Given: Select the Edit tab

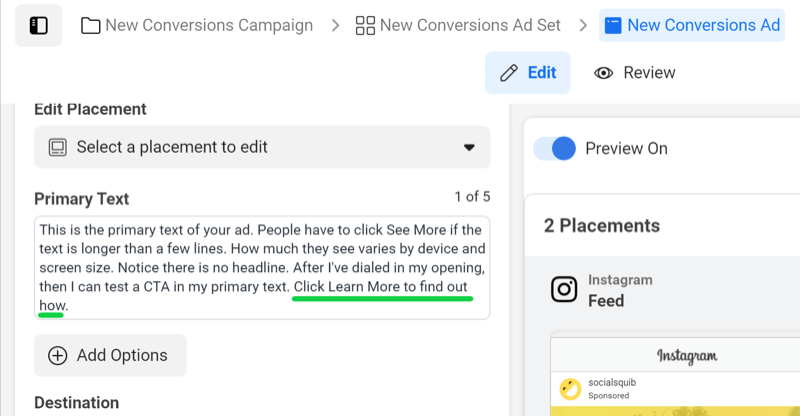Looking at the screenshot, I should pos(528,73).
